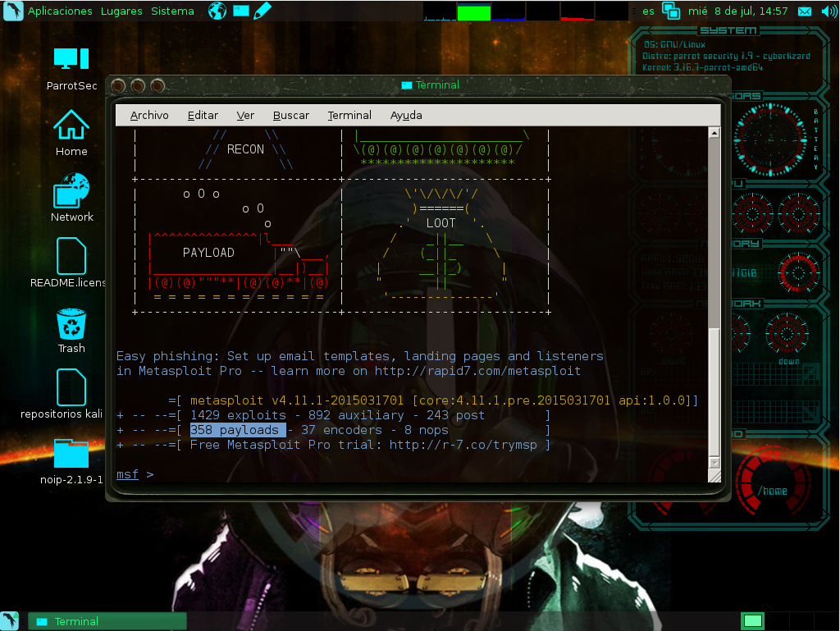Open the Archivo menu in the Terminal window
Image resolution: width=840 pixels, height=631 pixels.
pyautogui.click(x=148, y=115)
